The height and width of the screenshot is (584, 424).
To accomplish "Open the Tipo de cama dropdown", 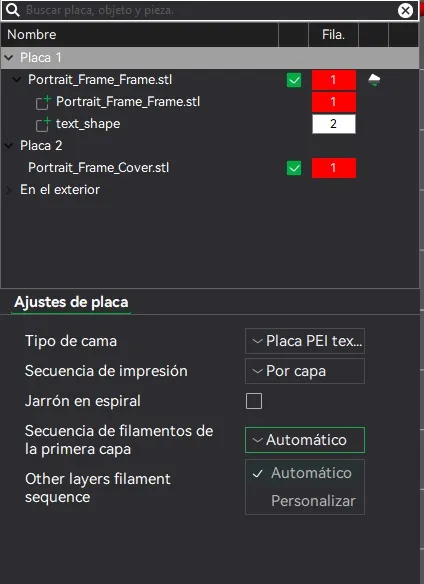I will point(305,341).
